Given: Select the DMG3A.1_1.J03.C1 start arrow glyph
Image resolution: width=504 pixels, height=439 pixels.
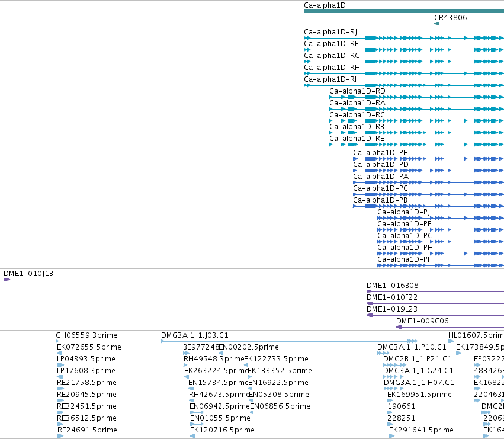Looking at the screenshot, I should click(163, 342).
